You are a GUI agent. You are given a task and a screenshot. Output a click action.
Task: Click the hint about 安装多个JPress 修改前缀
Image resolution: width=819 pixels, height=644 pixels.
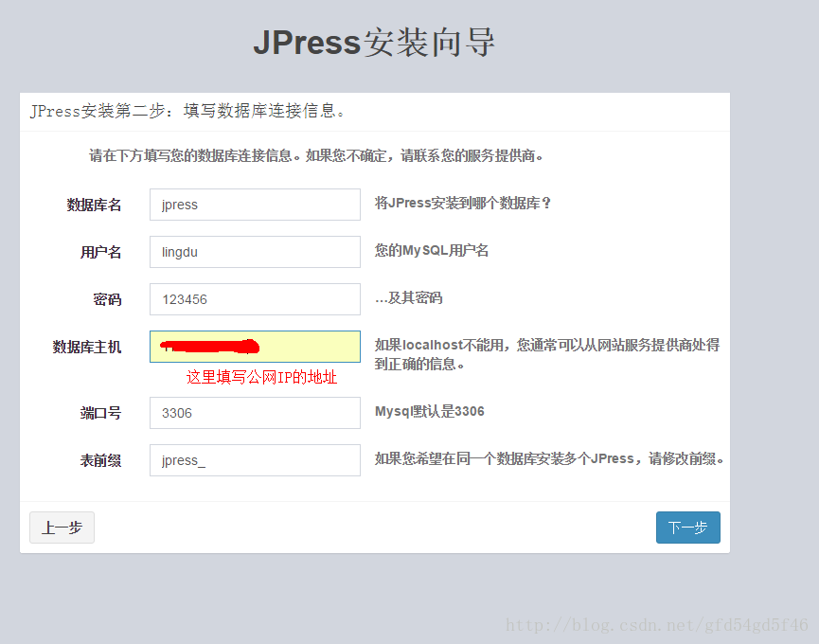pos(549,458)
